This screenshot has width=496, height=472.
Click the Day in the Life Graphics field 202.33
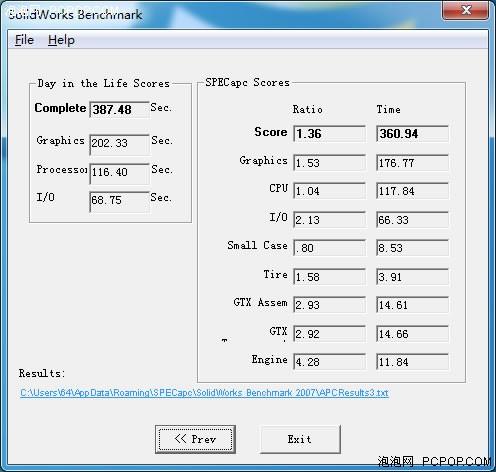119,145
